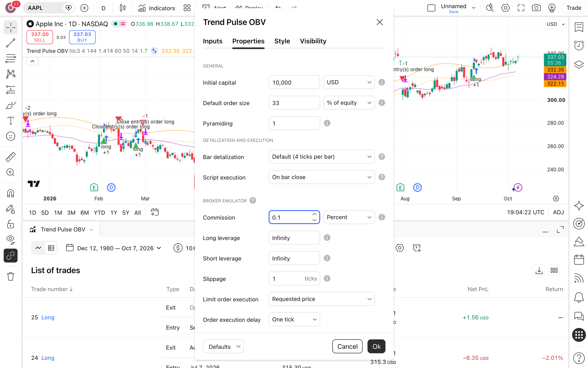Image resolution: width=588 pixels, height=368 pixels.
Task: Switch to the Style tab
Action: point(282,41)
